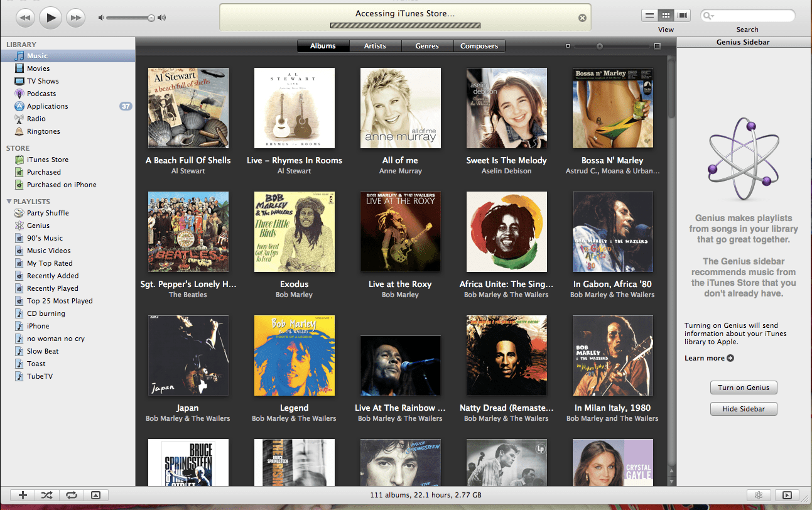Cancel the Accessing iTunes Store progress
Screen dimensions: 812x510
coord(582,18)
